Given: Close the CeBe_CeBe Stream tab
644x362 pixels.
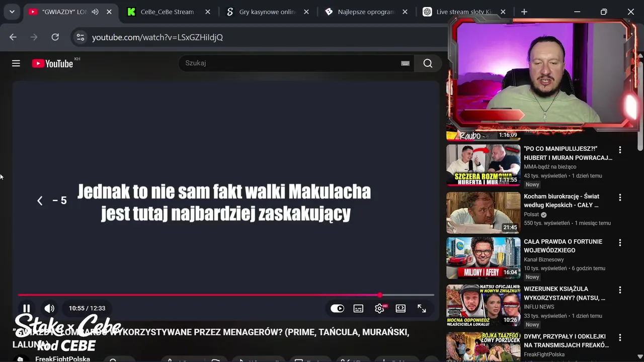Looking at the screenshot, I should point(208,12).
